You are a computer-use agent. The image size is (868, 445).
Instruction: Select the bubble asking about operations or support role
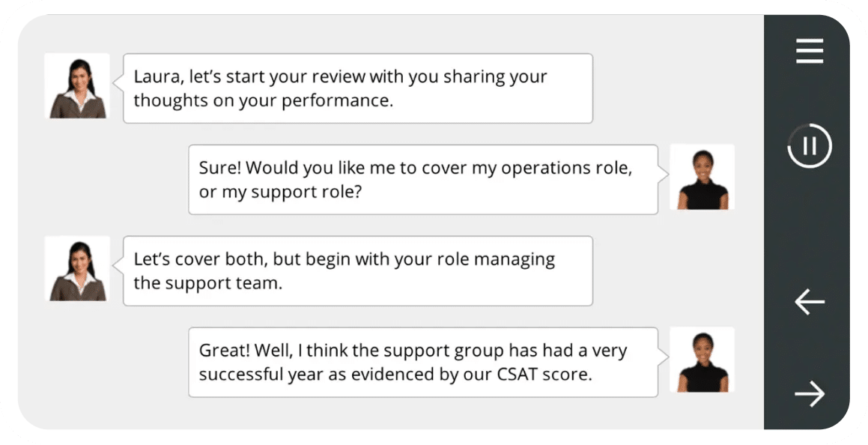click(423, 178)
